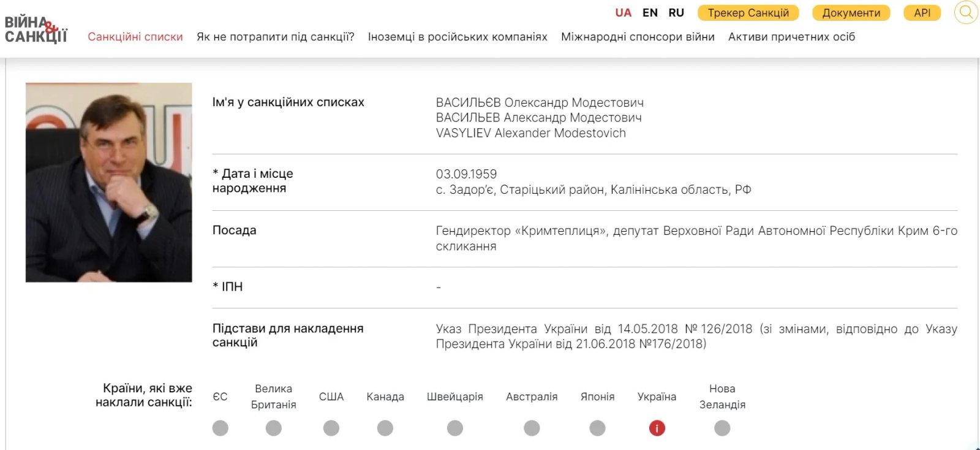Image resolution: width=980 pixels, height=450 pixels.
Task: Open Міжнародні спонсори війни page
Action: [638, 37]
